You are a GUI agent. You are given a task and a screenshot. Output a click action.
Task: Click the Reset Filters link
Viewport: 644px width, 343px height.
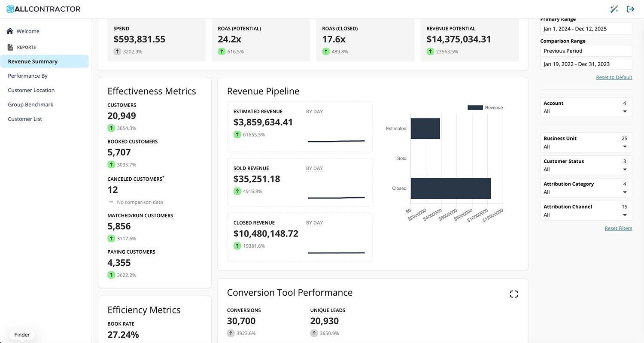618,228
